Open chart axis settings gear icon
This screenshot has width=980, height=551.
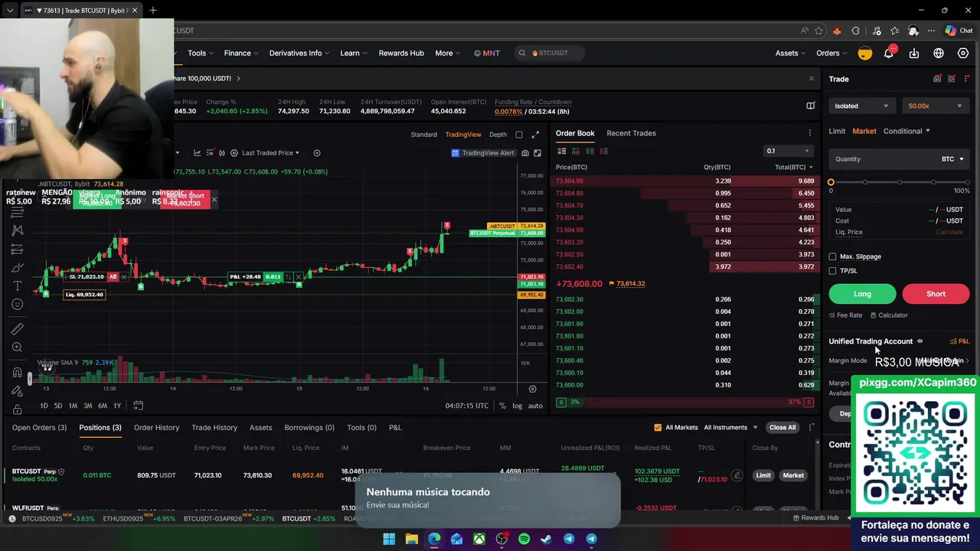click(533, 389)
